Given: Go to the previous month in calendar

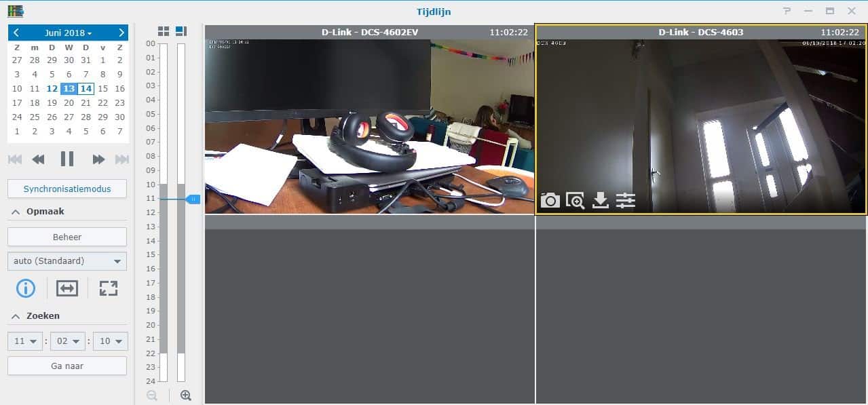Looking at the screenshot, I should (16, 33).
